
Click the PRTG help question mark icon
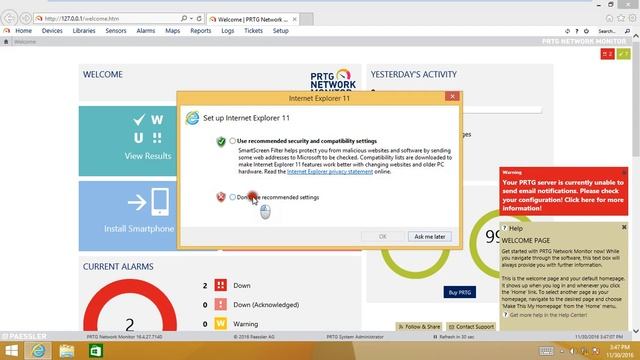(577, 31)
